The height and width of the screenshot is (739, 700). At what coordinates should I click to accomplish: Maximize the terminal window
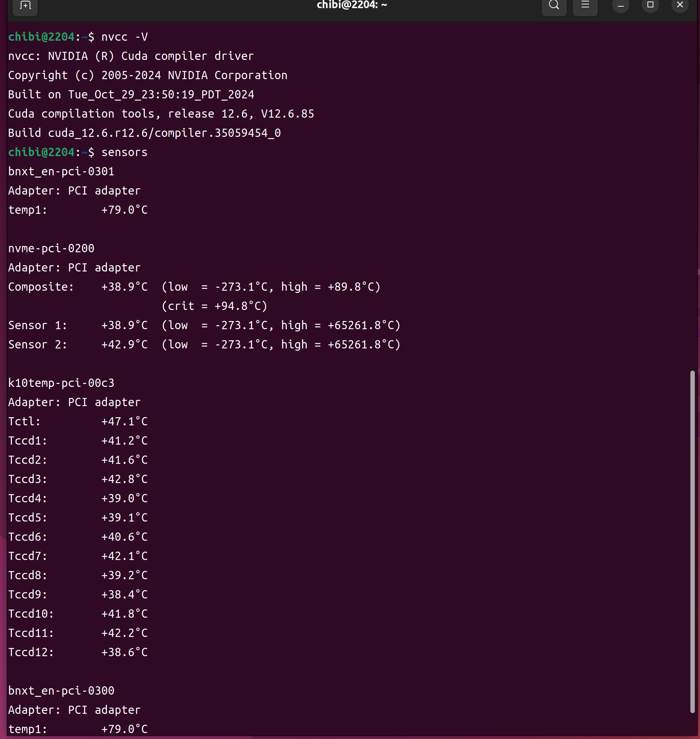650,5
